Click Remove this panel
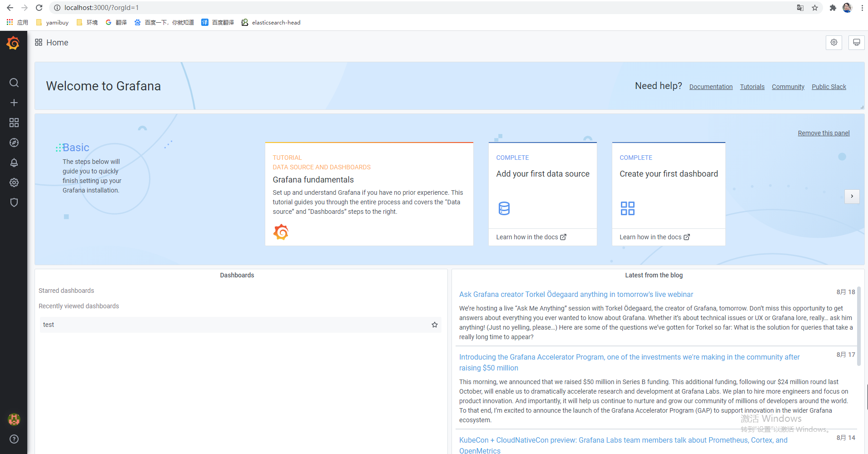Image resolution: width=868 pixels, height=454 pixels. click(823, 133)
